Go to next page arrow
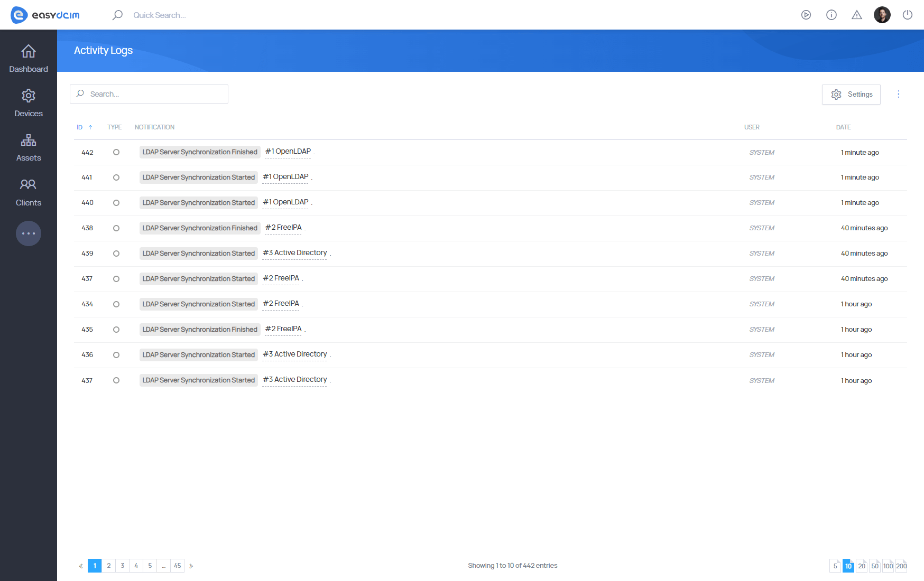Screen dimensions: 924x581 click(x=191, y=566)
